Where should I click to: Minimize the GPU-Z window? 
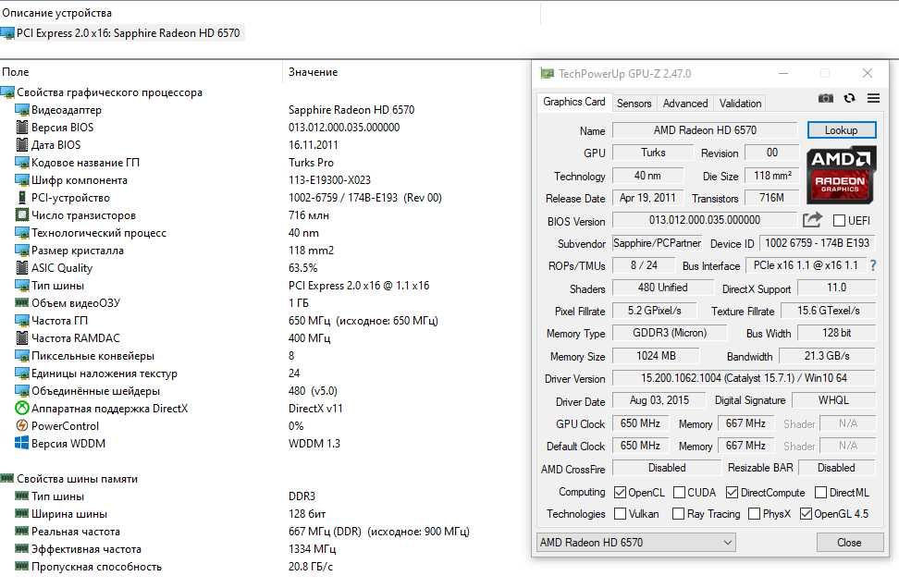(x=783, y=73)
